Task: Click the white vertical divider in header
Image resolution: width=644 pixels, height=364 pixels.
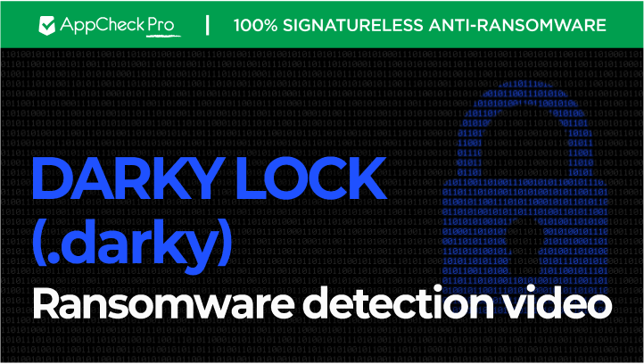Action: 208,26
